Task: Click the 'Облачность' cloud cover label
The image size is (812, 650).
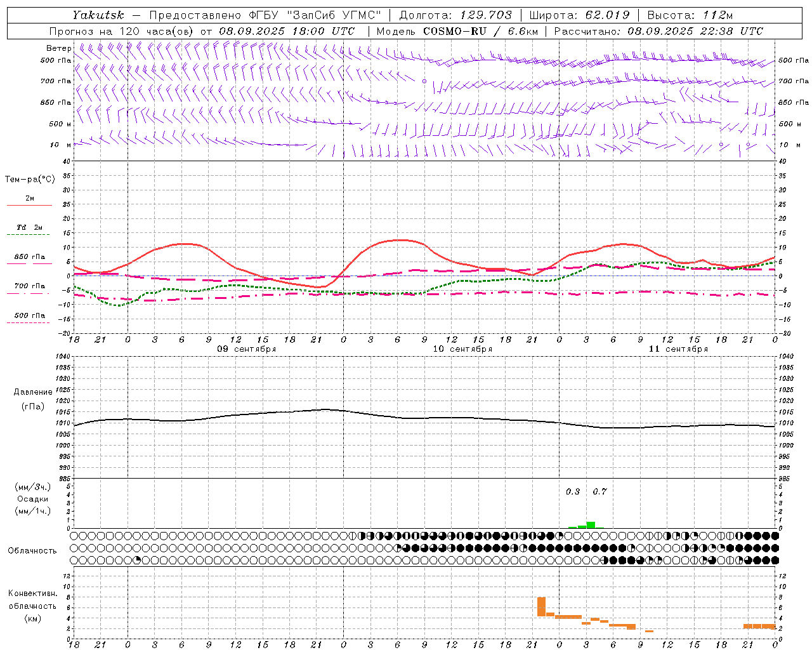Action: [32, 551]
